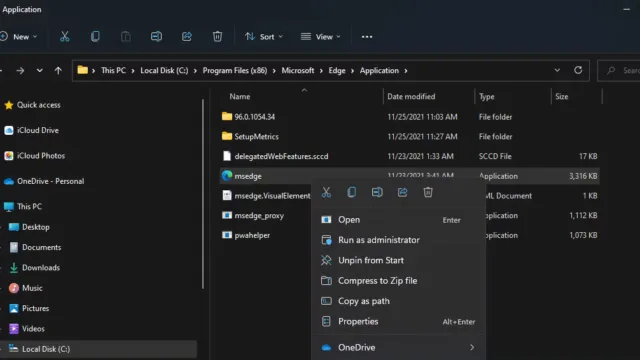Click the Refresh button in address bar

click(x=578, y=70)
